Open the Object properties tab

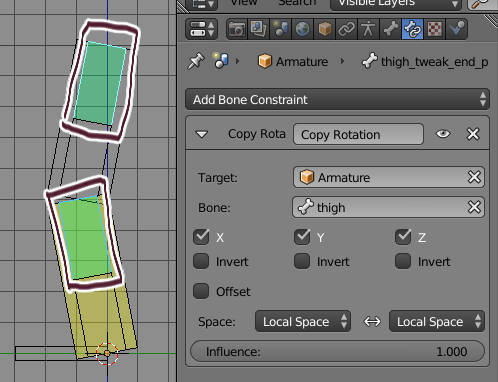coord(324,29)
